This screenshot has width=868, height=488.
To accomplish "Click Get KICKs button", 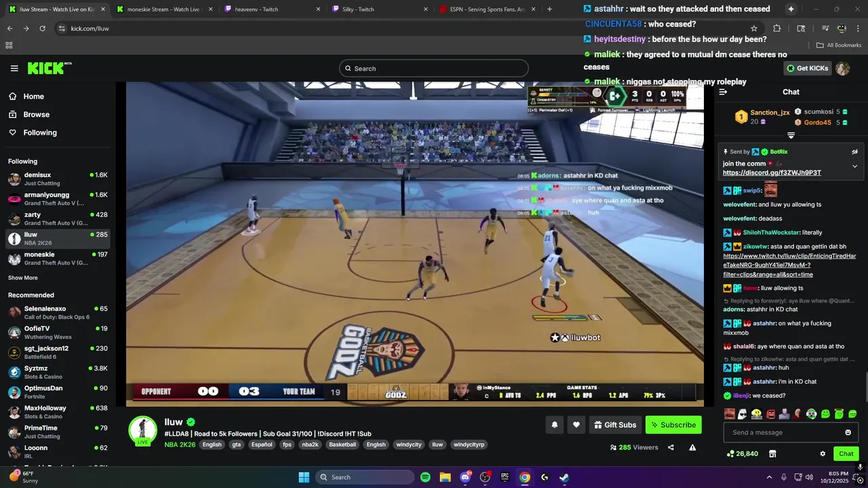I will pos(807,68).
